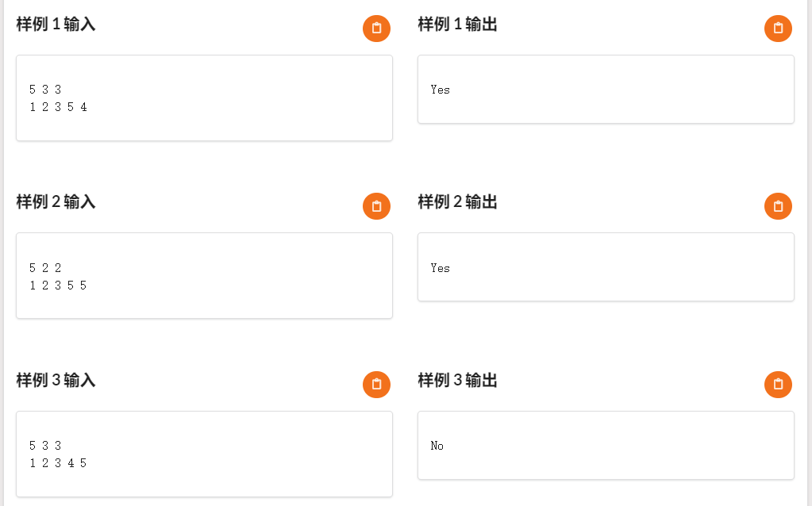Copy sample 1 input with clipboard icon
Image resolution: width=812 pixels, height=506 pixels.
tap(376, 29)
